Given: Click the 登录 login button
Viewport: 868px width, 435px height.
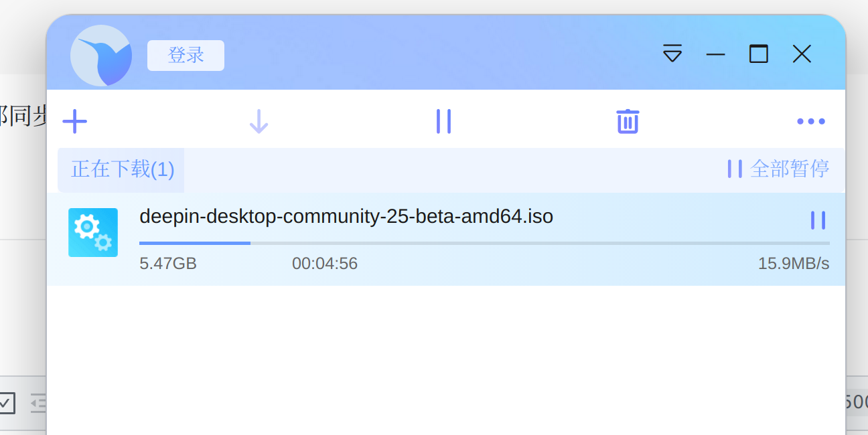Looking at the screenshot, I should click(x=186, y=55).
